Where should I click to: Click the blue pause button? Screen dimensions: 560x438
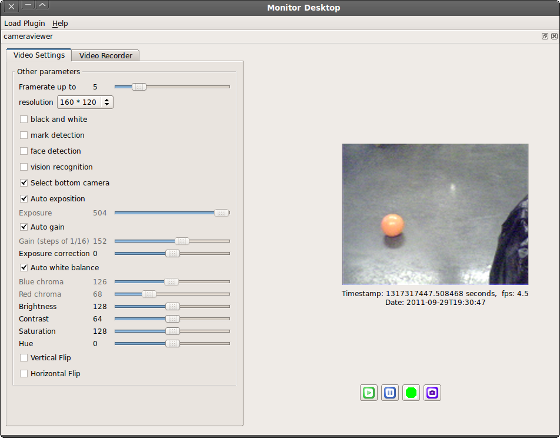pos(390,393)
